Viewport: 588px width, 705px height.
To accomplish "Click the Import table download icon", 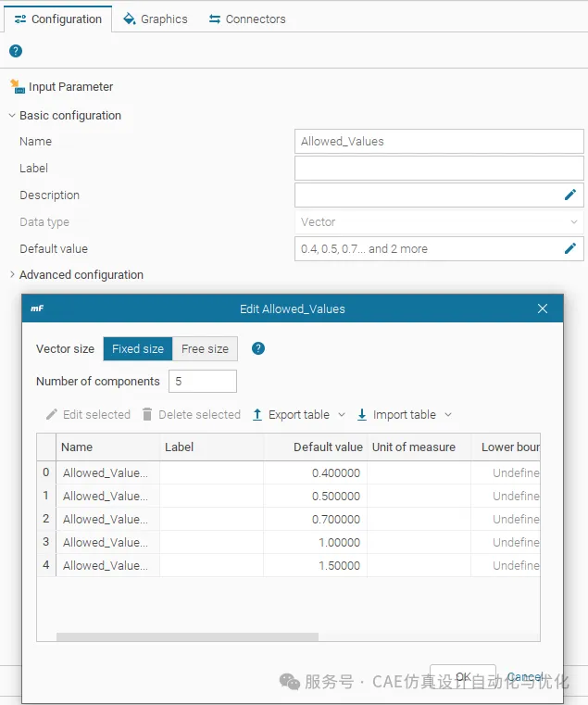I will click(362, 414).
